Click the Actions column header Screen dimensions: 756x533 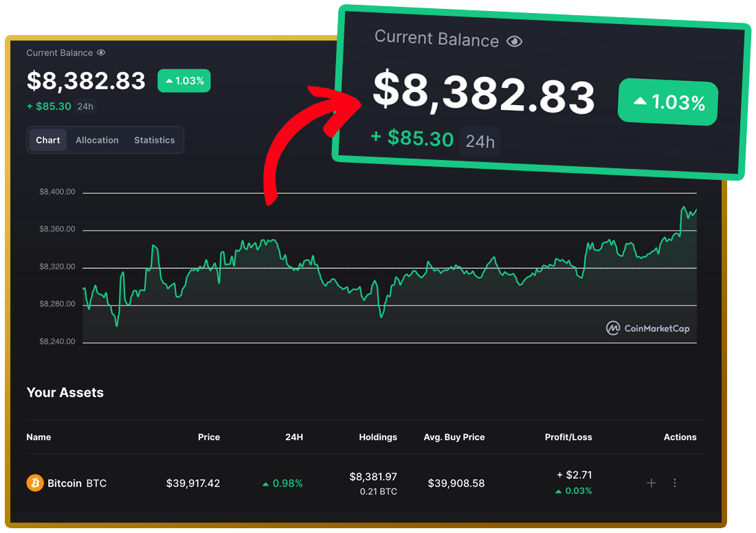click(x=680, y=437)
